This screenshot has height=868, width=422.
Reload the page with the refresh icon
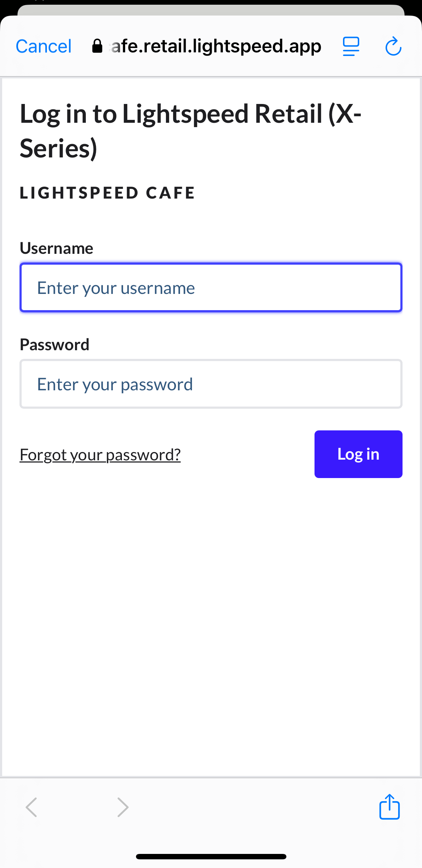(393, 46)
